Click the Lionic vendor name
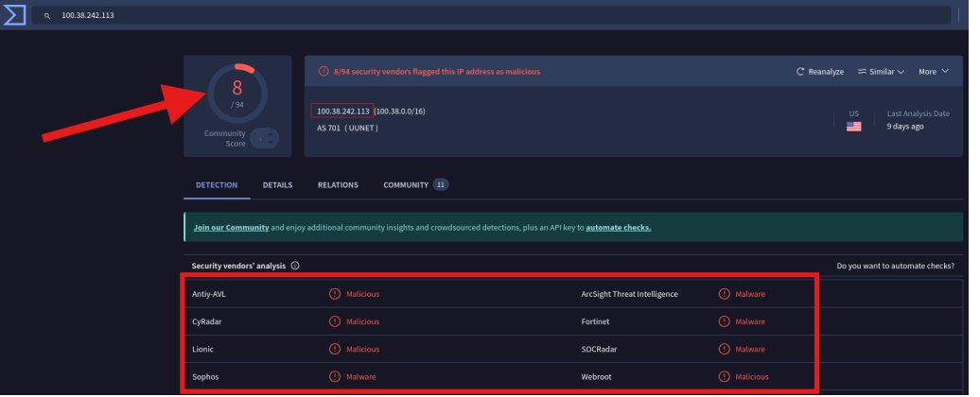The height and width of the screenshot is (397, 980). click(202, 350)
